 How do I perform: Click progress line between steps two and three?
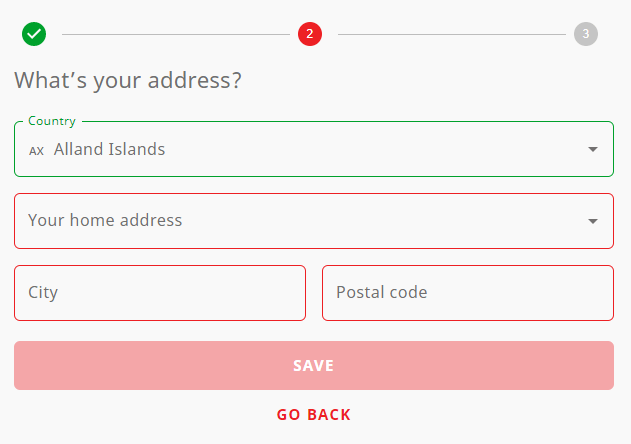pos(452,35)
